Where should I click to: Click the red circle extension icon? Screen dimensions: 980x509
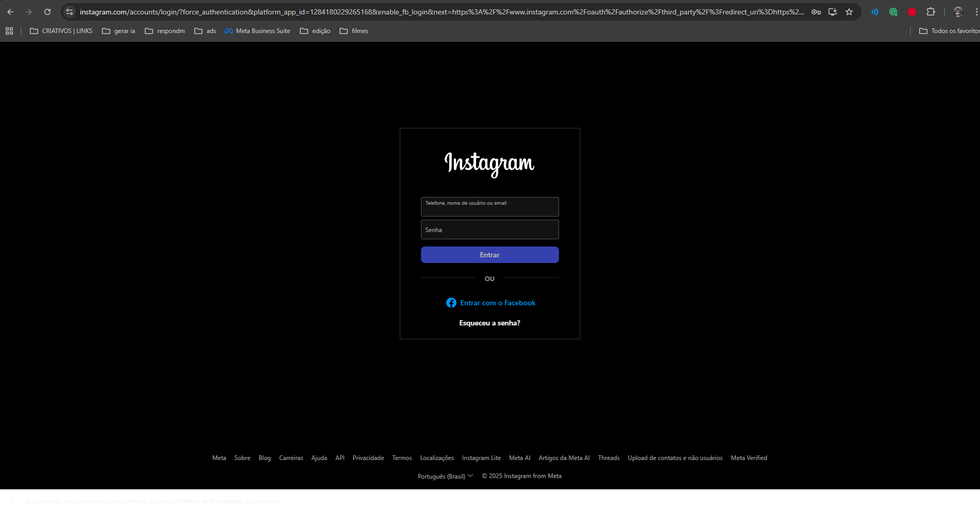tap(912, 12)
